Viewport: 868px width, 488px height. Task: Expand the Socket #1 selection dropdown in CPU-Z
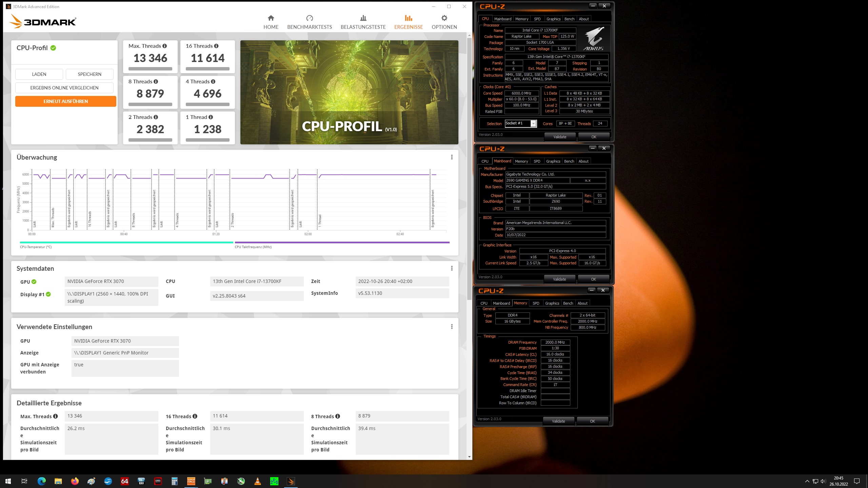click(x=533, y=124)
